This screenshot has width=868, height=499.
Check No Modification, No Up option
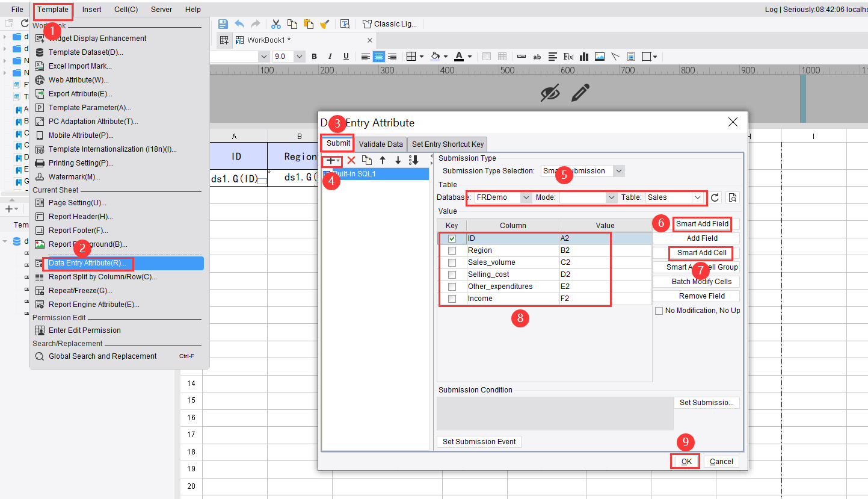coord(659,310)
